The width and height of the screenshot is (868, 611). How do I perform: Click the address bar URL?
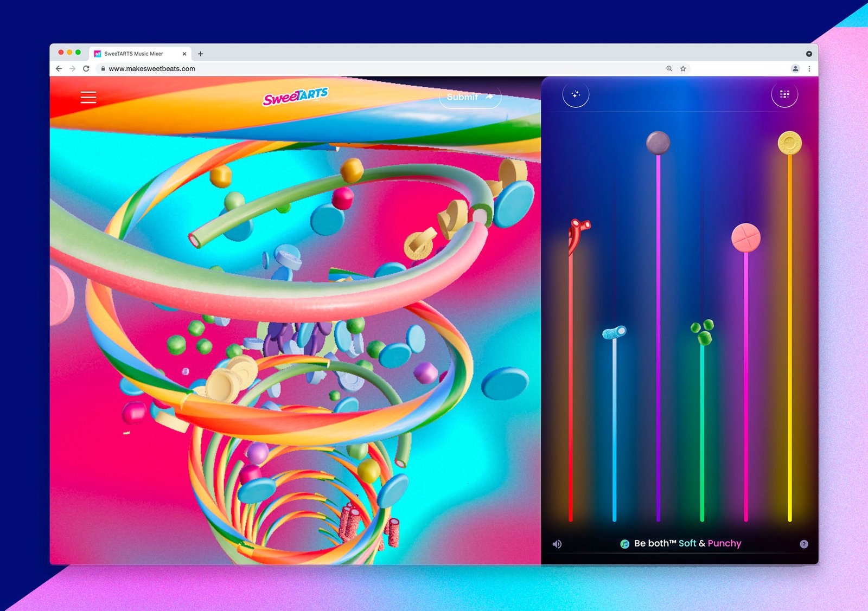point(152,69)
